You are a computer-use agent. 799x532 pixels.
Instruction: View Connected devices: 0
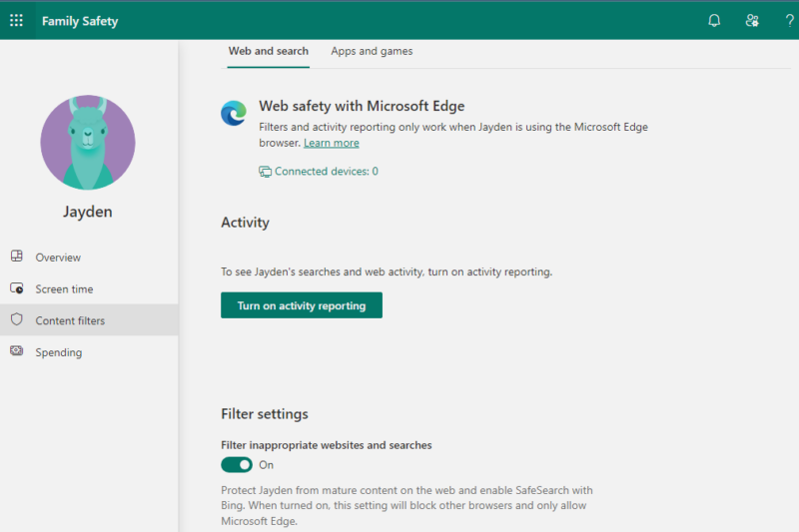319,171
